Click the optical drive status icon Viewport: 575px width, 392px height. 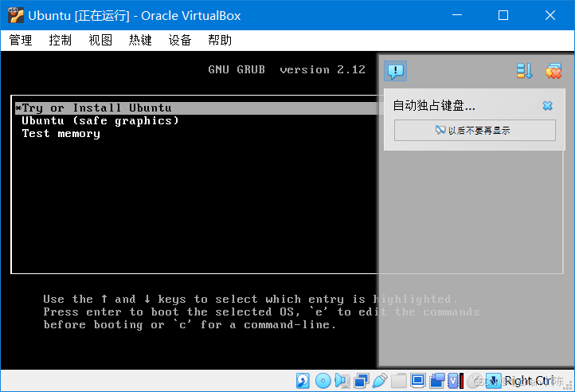[x=323, y=381]
